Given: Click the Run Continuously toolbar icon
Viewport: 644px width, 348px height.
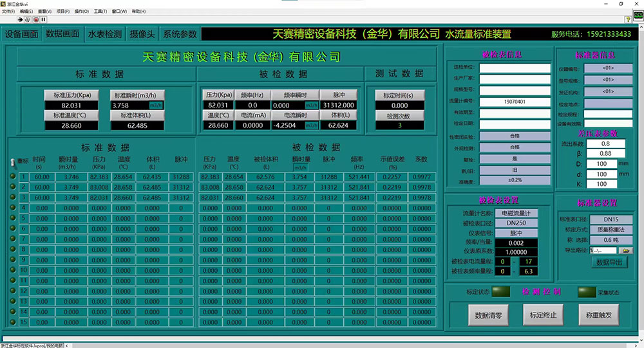Looking at the screenshot, I should click(28, 19).
